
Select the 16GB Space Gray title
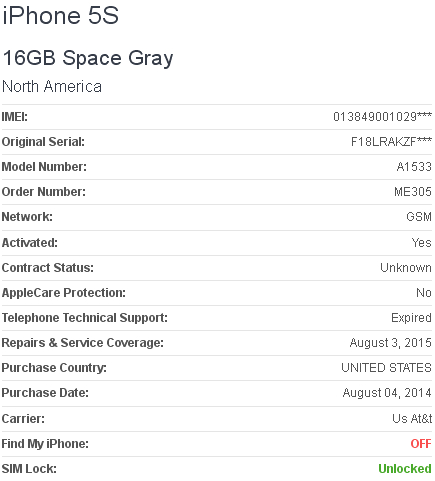(x=88, y=58)
